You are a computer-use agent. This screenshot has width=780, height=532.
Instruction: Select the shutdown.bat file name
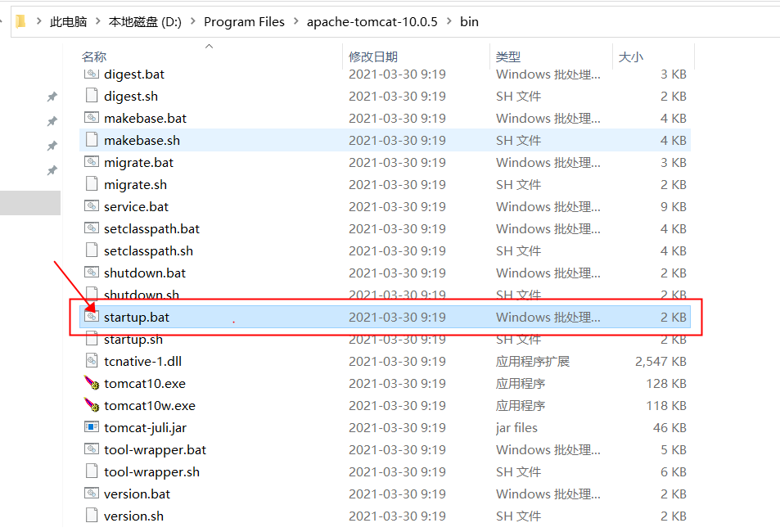click(145, 273)
